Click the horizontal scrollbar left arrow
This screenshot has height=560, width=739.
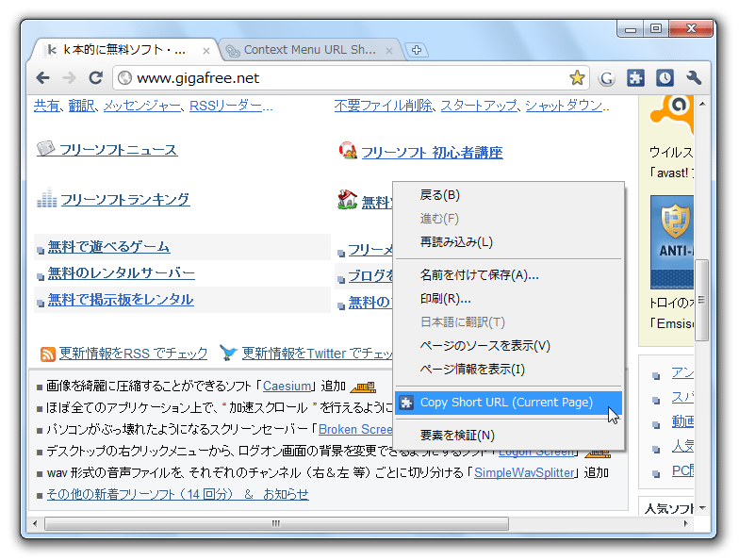pos(36,523)
